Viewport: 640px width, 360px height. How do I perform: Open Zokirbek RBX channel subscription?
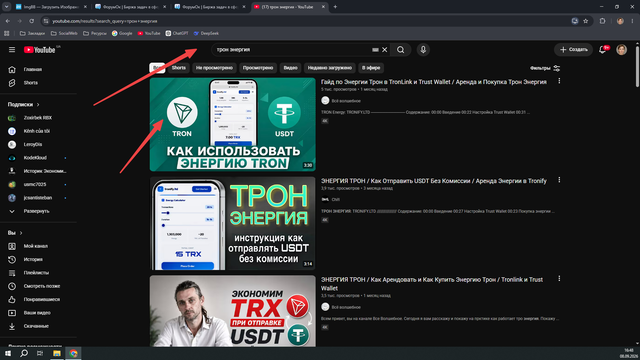tap(39, 118)
